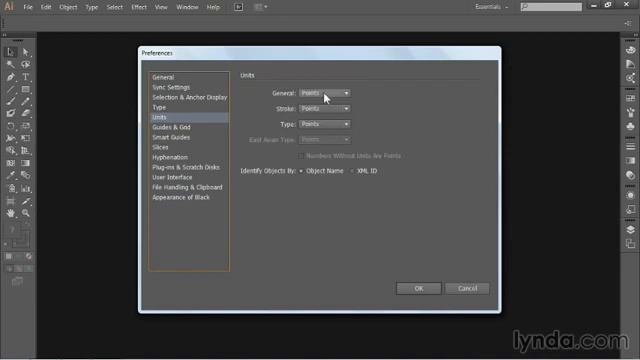
Task: Open the Type units dropdown
Action: click(x=324, y=124)
